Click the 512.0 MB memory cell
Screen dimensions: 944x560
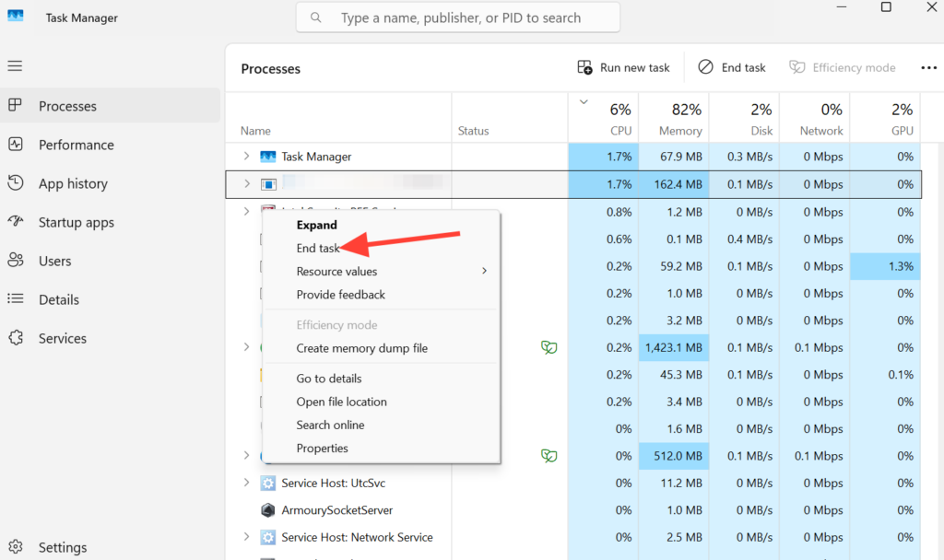click(x=674, y=456)
